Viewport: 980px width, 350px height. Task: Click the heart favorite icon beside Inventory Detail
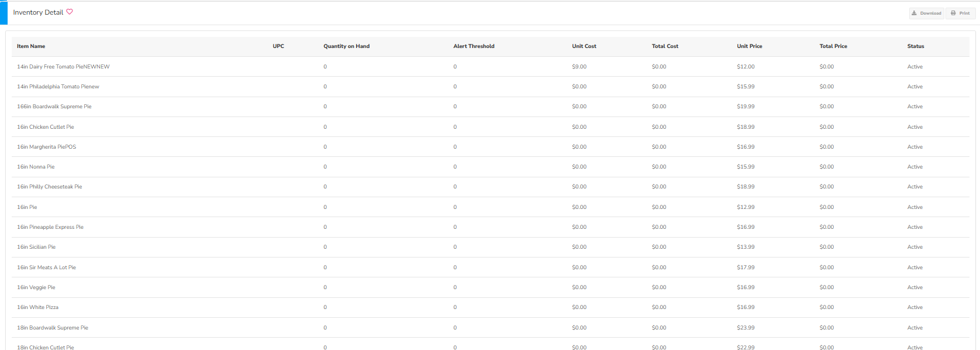click(x=70, y=12)
